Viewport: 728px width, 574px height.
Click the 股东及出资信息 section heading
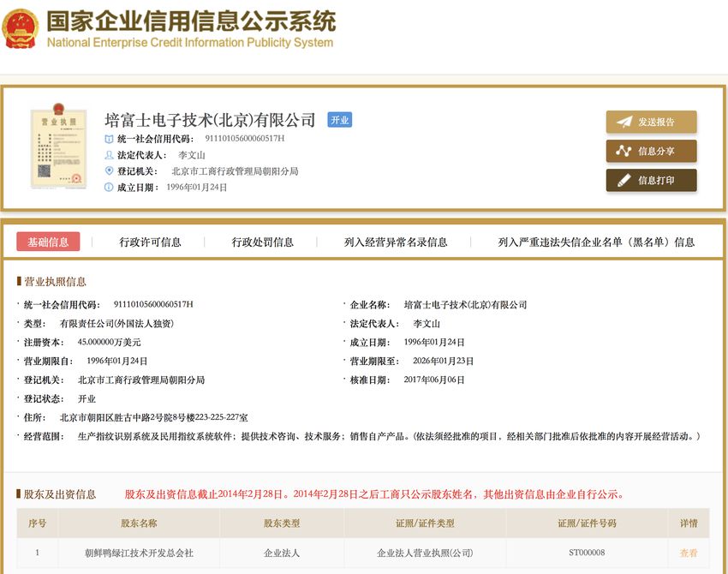(x=60, y=494)
